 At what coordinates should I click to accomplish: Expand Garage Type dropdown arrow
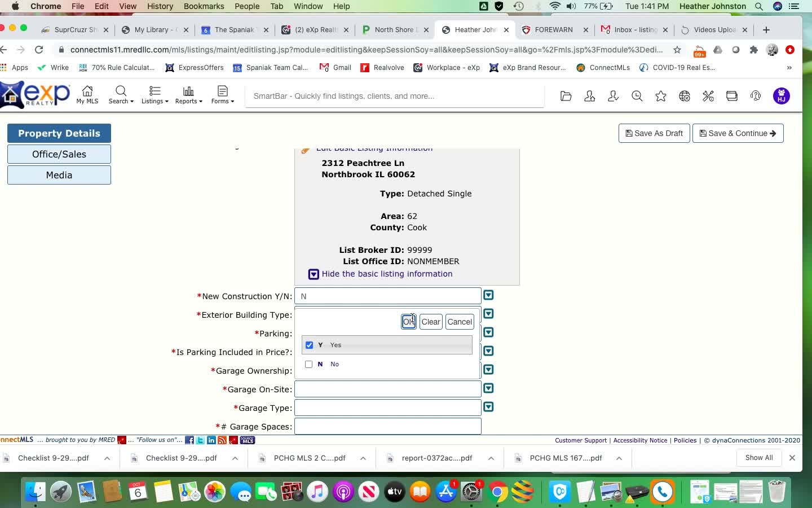[488, 407]
